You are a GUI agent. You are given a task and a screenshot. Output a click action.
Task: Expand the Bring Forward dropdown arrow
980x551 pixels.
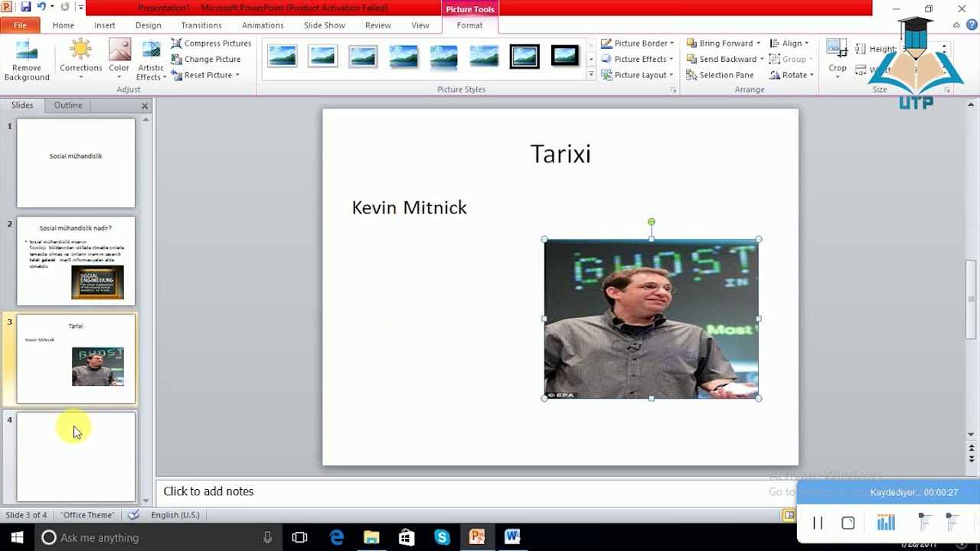(758, 44)
